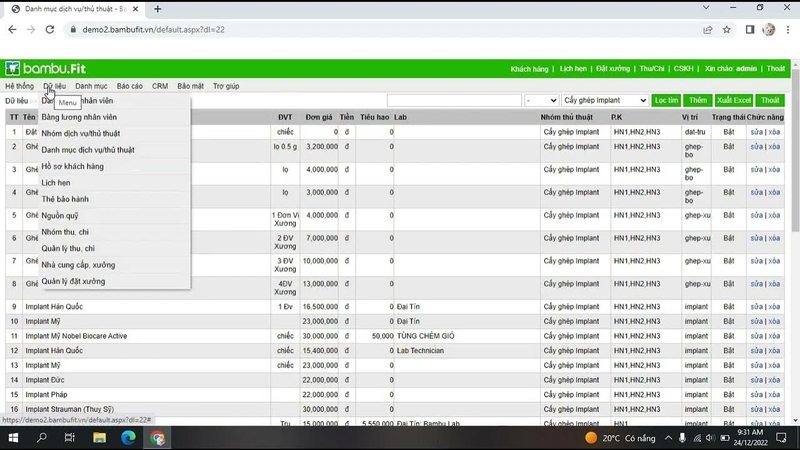Select Thẻ bảo hành entry
Screen dimensions: 800x450
[x=65, y=199]
